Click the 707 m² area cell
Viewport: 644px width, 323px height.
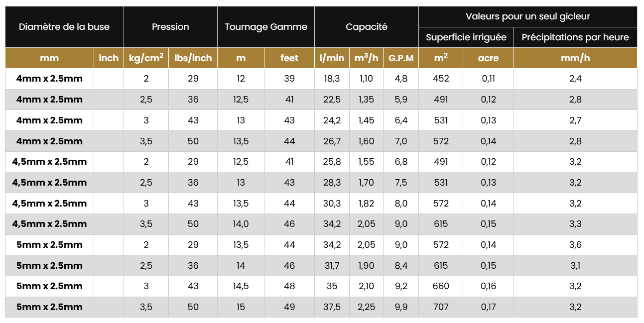coord(441,307)
